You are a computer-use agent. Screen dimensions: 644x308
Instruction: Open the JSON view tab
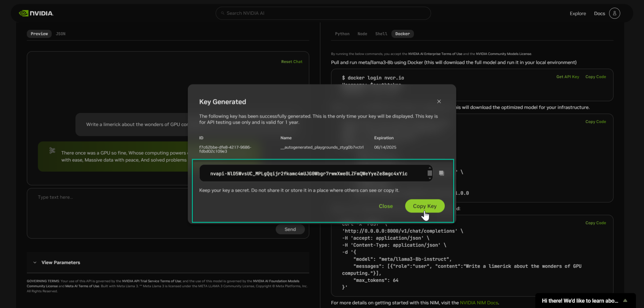pos(61,34)
